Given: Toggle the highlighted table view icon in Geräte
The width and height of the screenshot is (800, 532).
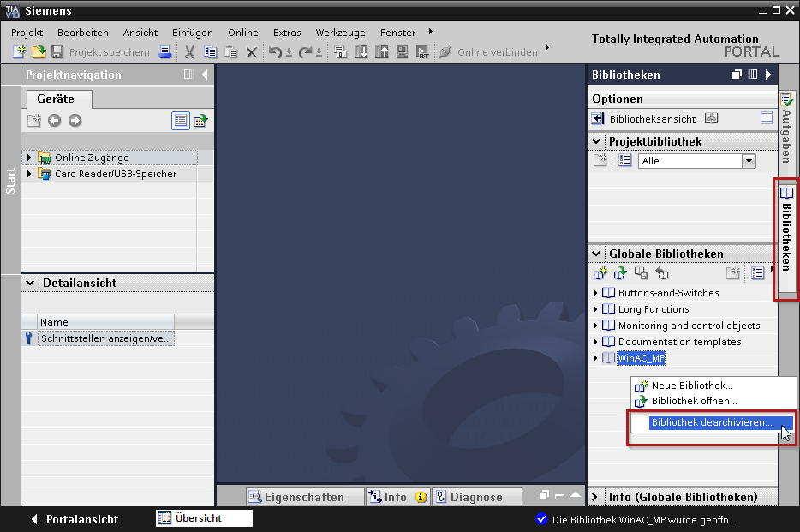Looking at the screenshot, I should click(181, 121).
